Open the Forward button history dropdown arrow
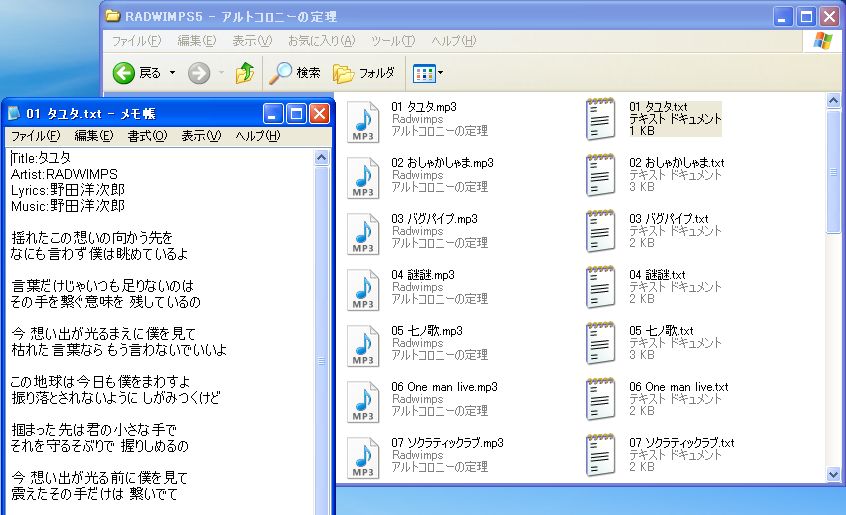The image size is (846, 515). 221,73
